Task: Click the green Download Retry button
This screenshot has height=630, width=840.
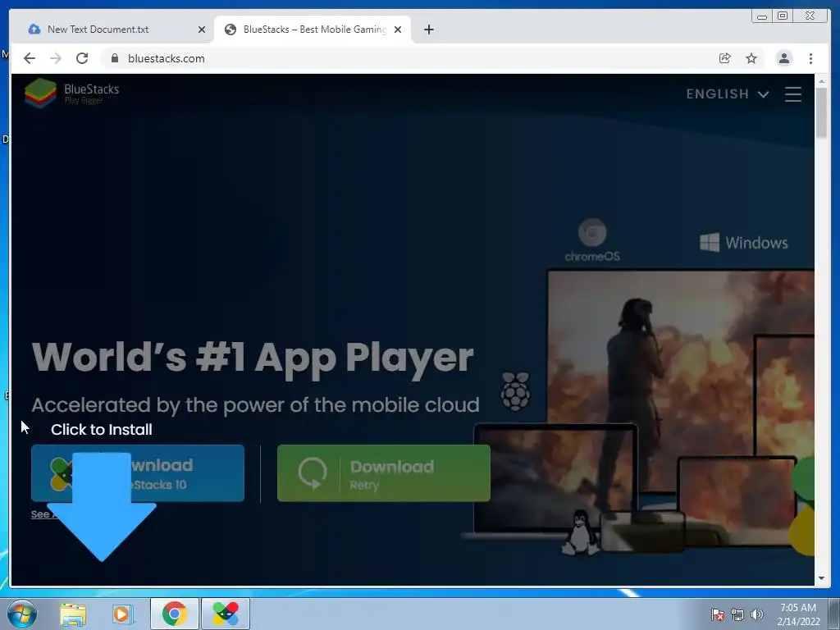Action: 384,473
